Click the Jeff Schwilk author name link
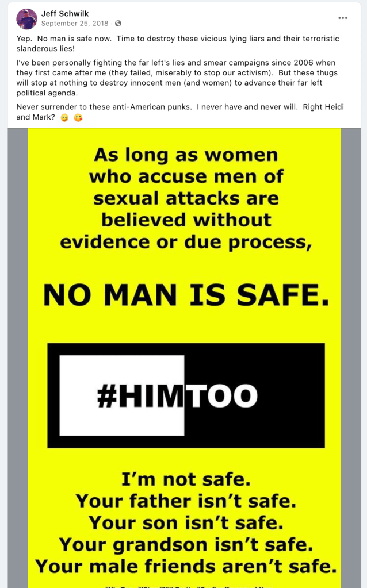Image resolution: width=367 pixels, height=588 pixels. click(x=65, y=13)
